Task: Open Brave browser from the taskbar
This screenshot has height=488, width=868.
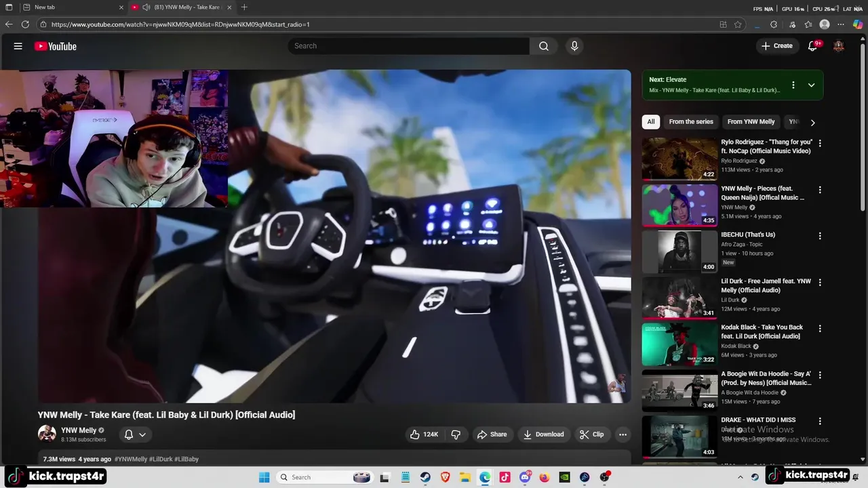Action: [x=445, y=477]
